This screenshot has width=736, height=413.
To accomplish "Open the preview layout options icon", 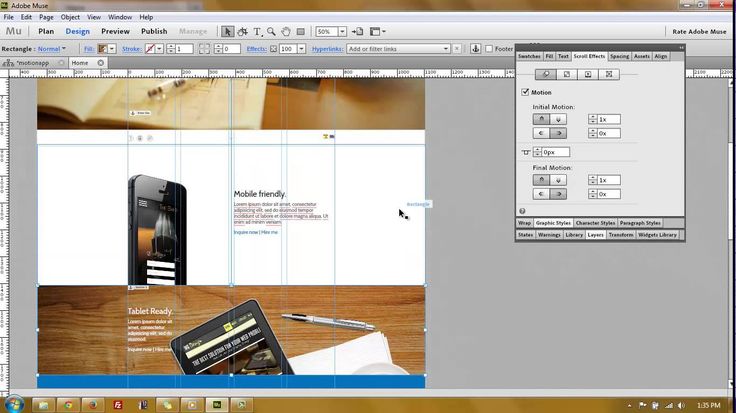I will tap(377, 31).
